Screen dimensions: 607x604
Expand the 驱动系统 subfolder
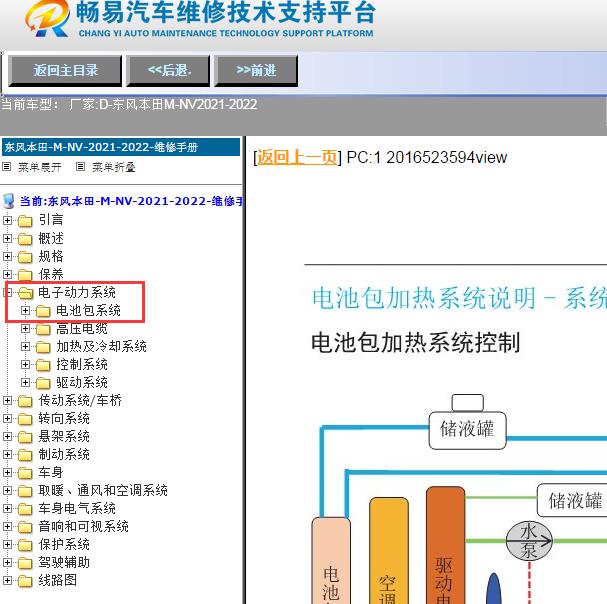pos(26,383)
